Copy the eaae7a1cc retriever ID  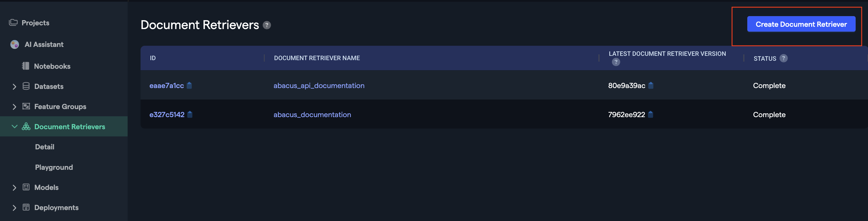189,85
